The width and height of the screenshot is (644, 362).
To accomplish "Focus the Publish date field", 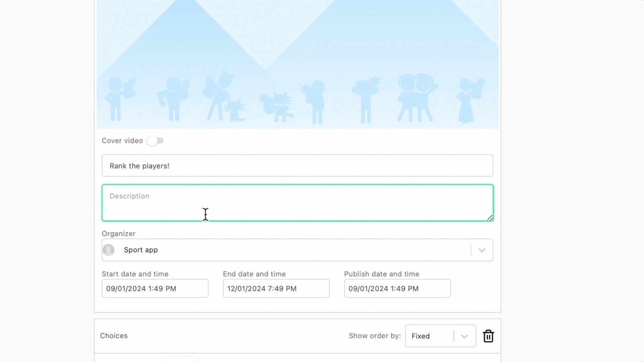I will 397,288.
